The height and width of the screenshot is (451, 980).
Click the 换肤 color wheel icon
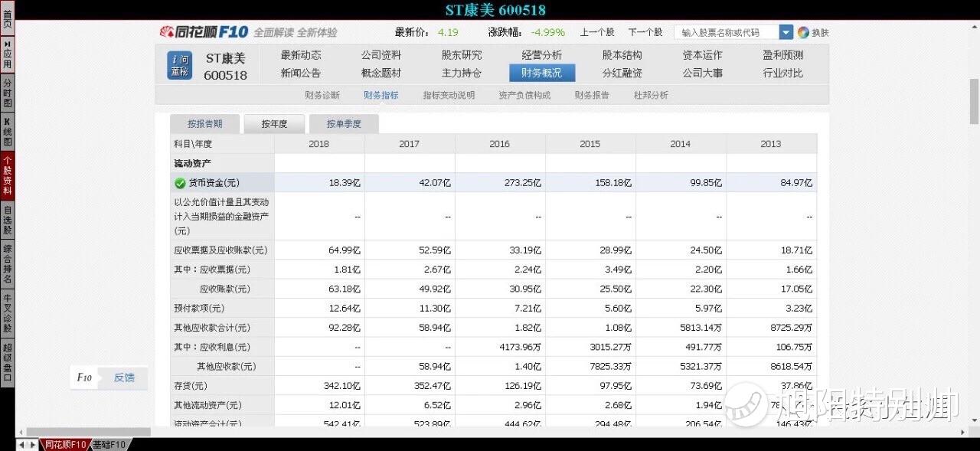[x=803, y=32]
